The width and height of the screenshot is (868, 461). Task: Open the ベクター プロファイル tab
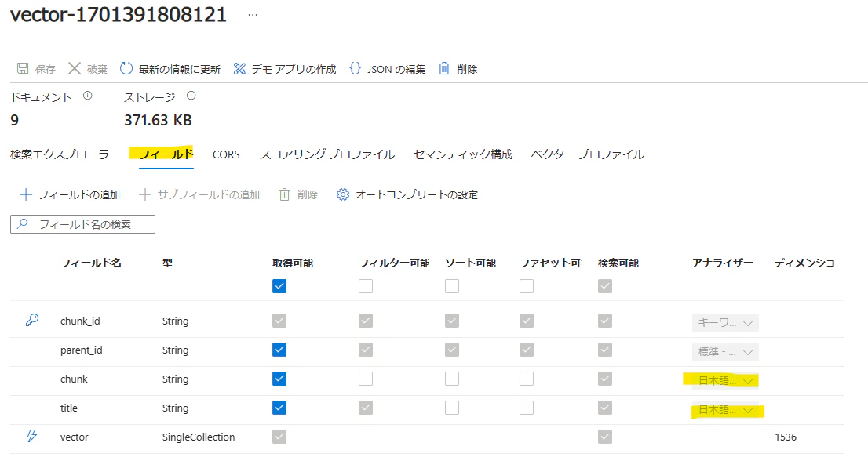click(x=587, y=154)
